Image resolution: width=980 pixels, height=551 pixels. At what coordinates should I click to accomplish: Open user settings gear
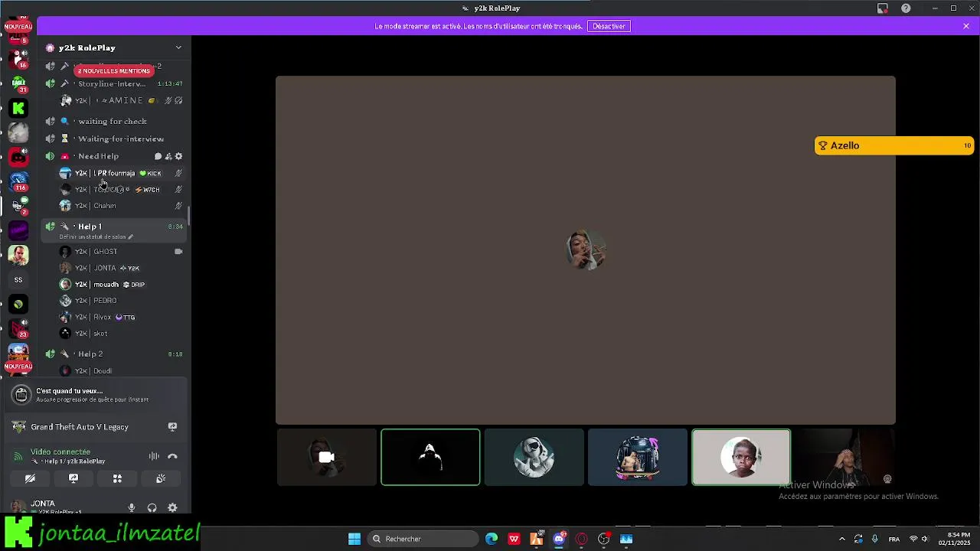pos(172,507)
